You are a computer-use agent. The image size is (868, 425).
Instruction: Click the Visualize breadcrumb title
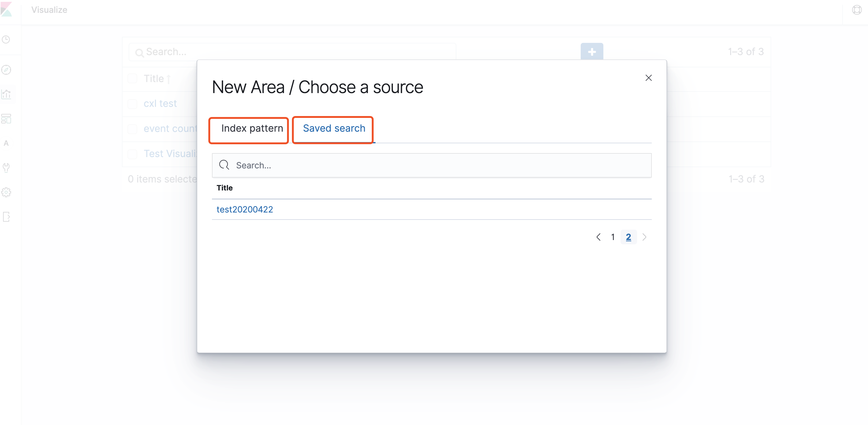[49, 10]
